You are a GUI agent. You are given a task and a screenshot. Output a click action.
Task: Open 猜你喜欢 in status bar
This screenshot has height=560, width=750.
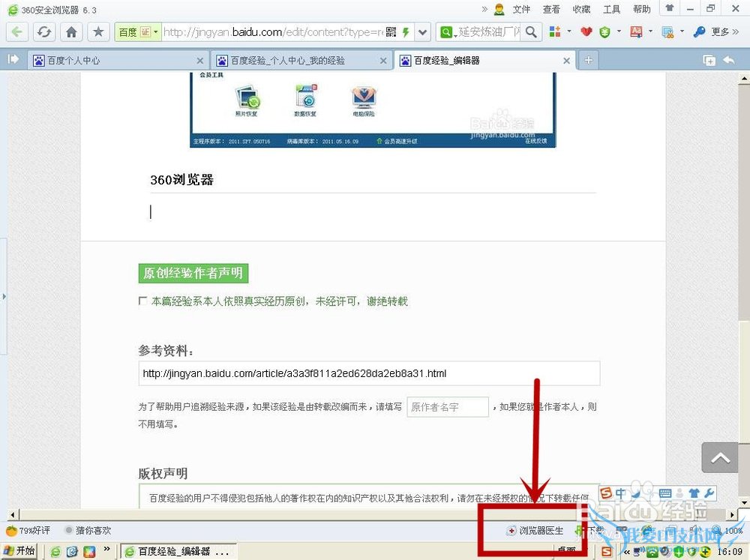coord(88,530)
